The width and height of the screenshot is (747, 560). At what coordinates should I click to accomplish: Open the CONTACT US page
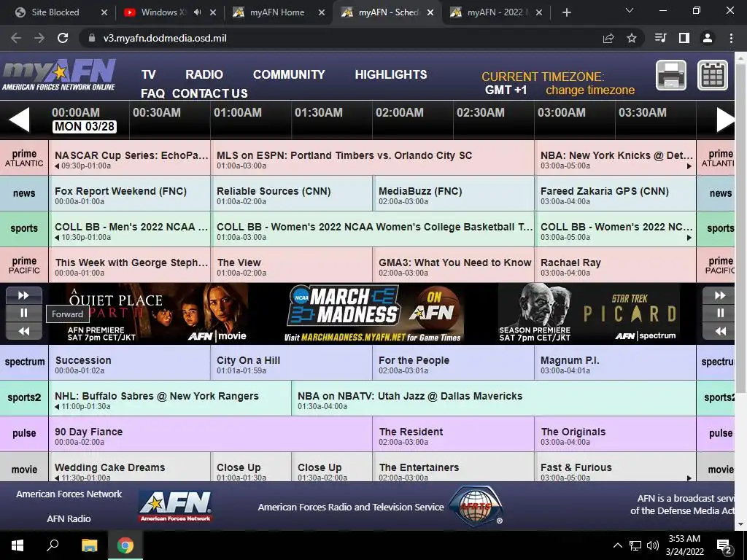click(209, 93)
